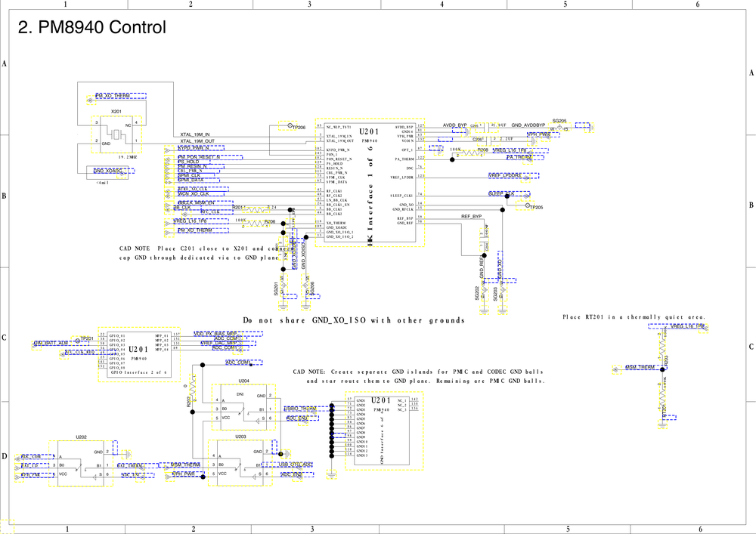
Task: Select the U203 switch designator
Action: (x=240, y=437)
